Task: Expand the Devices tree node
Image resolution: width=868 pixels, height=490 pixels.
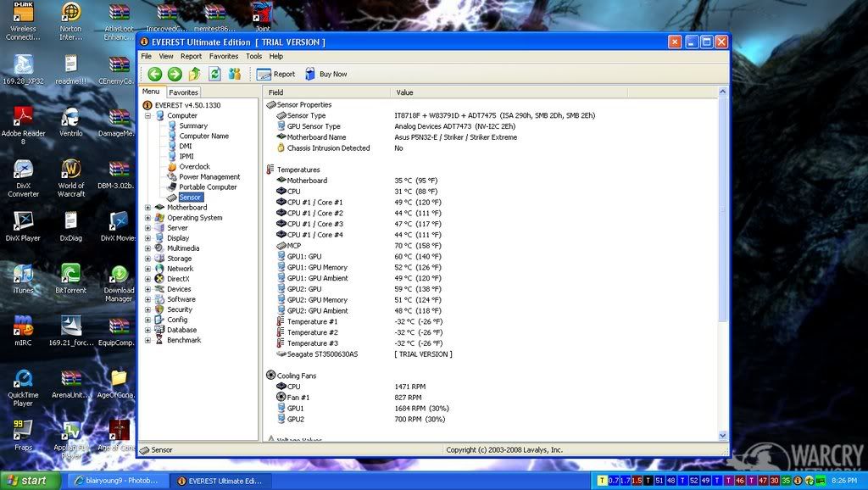Action: click(147, 289)
